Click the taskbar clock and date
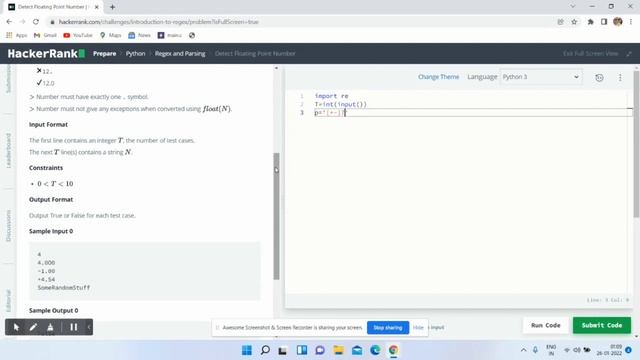 pos(609,350)
